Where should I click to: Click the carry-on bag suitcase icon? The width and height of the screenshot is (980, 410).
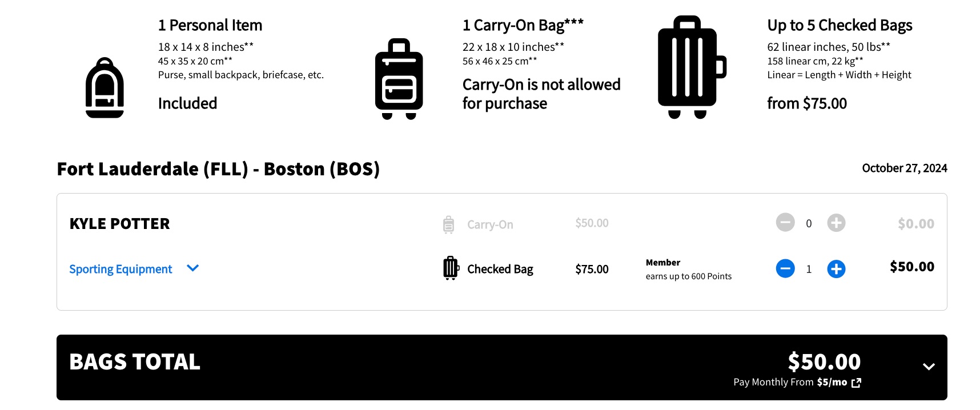(399, 80)
